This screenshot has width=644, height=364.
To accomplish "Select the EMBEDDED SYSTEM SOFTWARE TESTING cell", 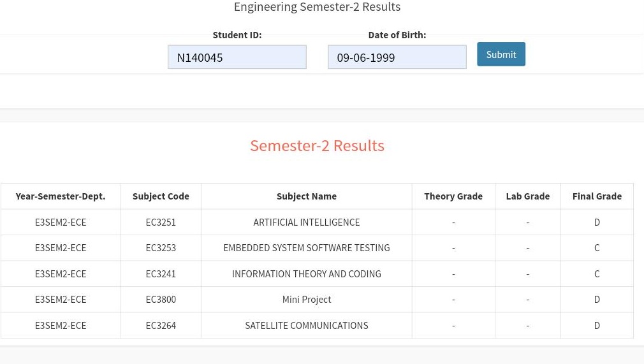I will tap(307, 248).
